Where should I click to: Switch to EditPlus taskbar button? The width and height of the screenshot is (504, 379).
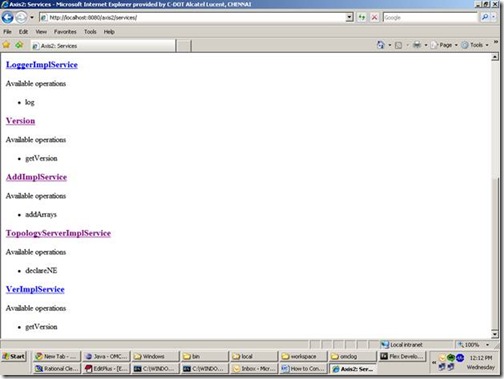pos(106,368)
